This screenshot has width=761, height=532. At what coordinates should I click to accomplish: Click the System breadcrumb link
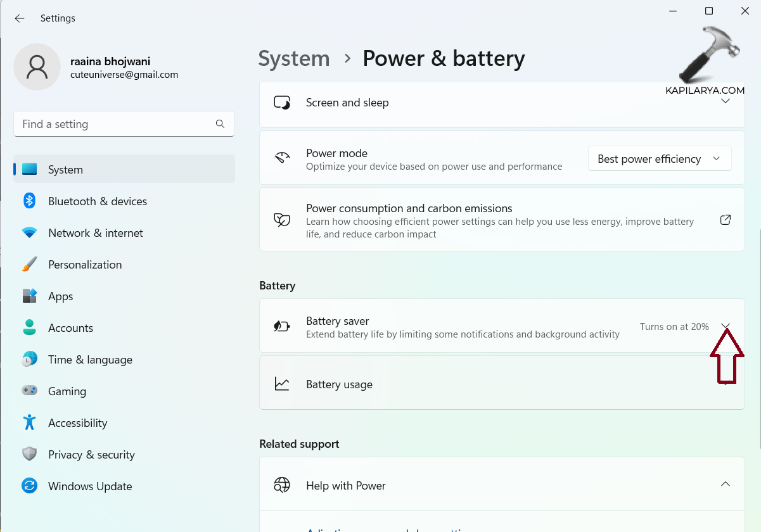click(294, 59)
